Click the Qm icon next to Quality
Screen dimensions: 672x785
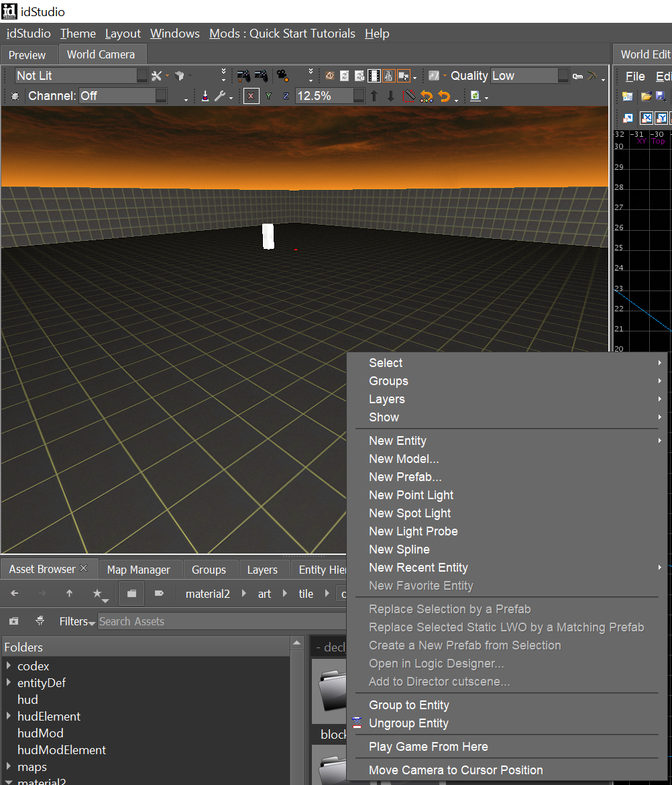click(x=577, y=76)
